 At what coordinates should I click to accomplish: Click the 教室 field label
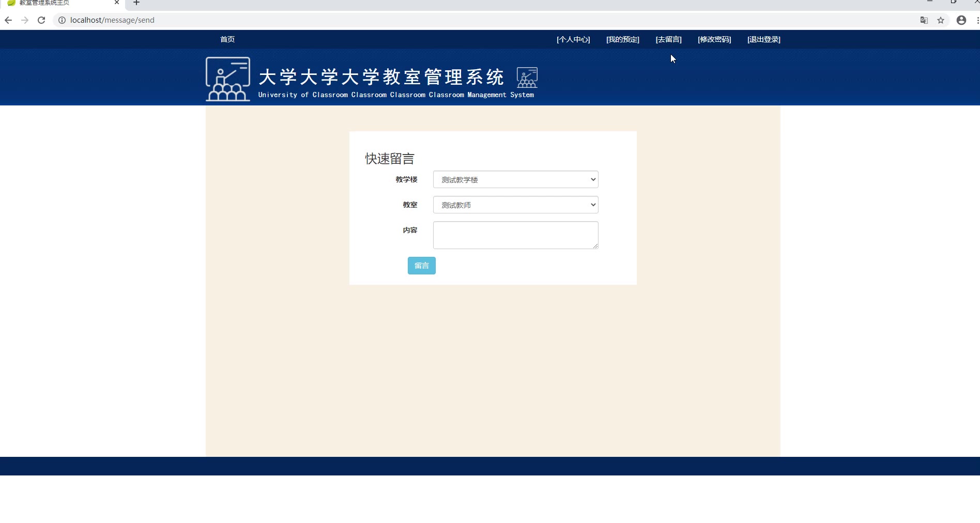[410, 205]
